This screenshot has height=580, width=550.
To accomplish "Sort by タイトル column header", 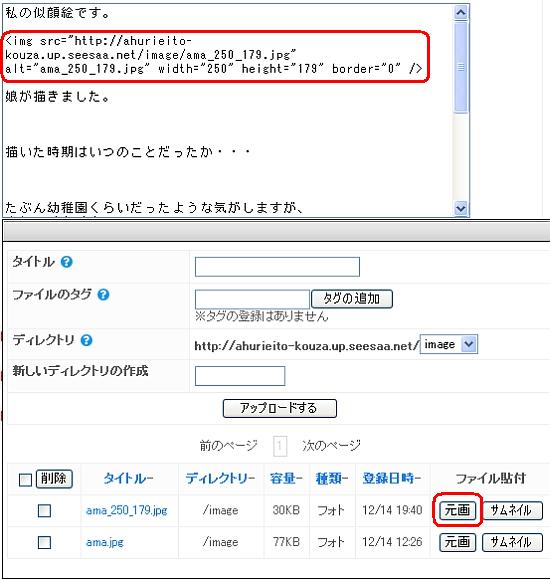I will (x=128, y=479).
